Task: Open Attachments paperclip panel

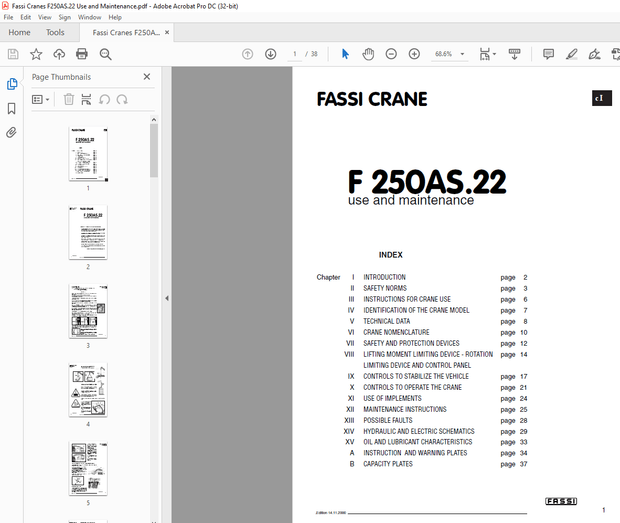Action: 11,132
